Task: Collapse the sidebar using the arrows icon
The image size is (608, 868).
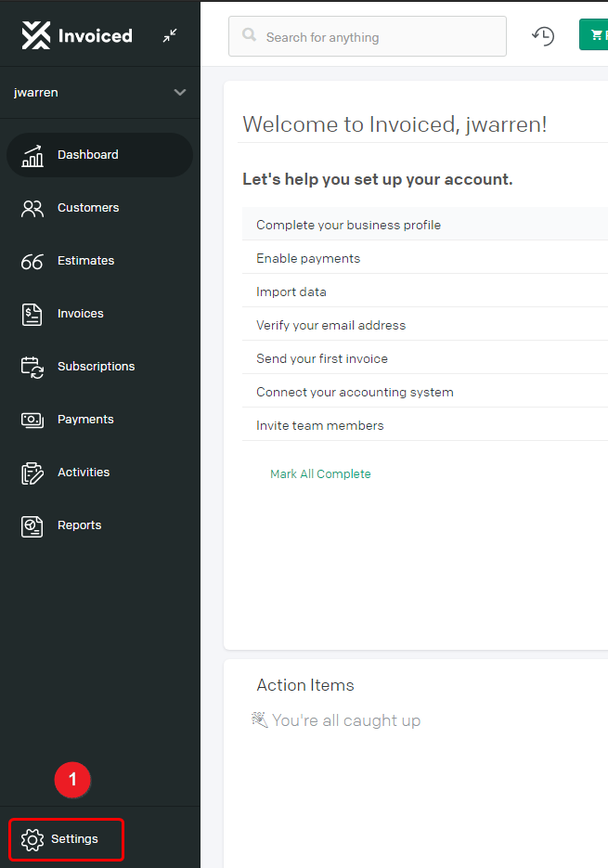Action: 170,35
